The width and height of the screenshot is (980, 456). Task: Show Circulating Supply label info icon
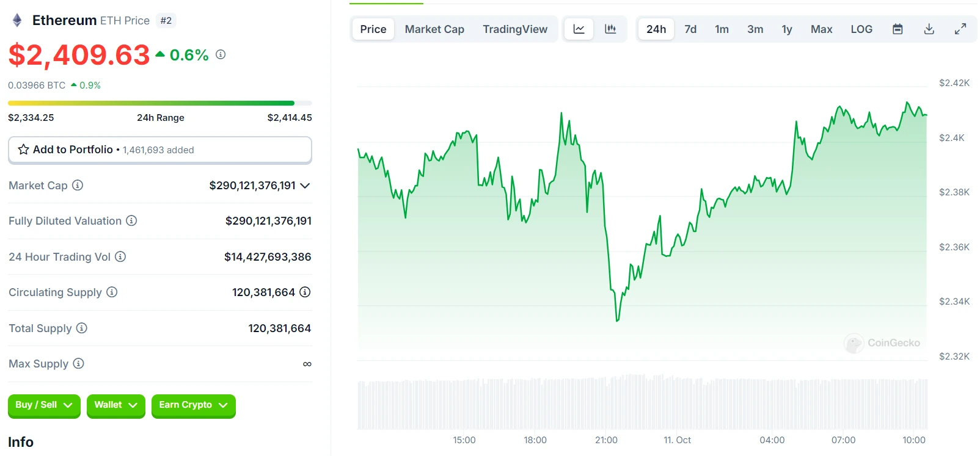pyautogui.click(x=112, y=292)
